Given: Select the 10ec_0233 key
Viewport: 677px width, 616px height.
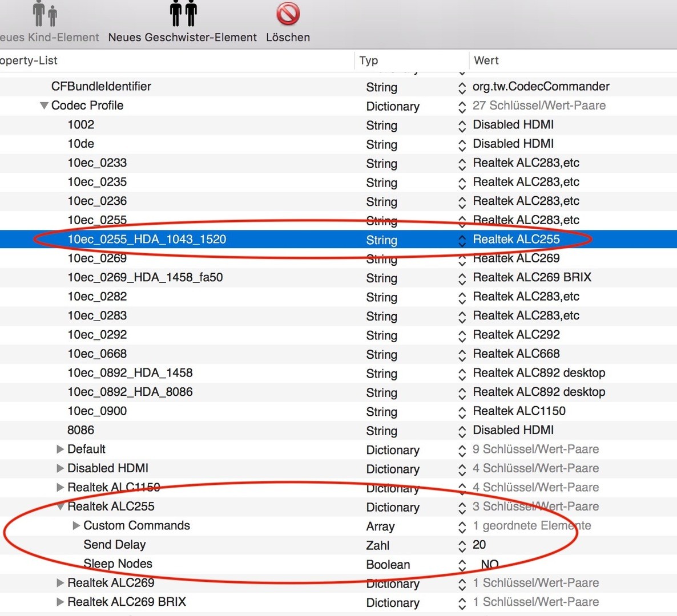Looking at the screenshot, I should 97,163.
